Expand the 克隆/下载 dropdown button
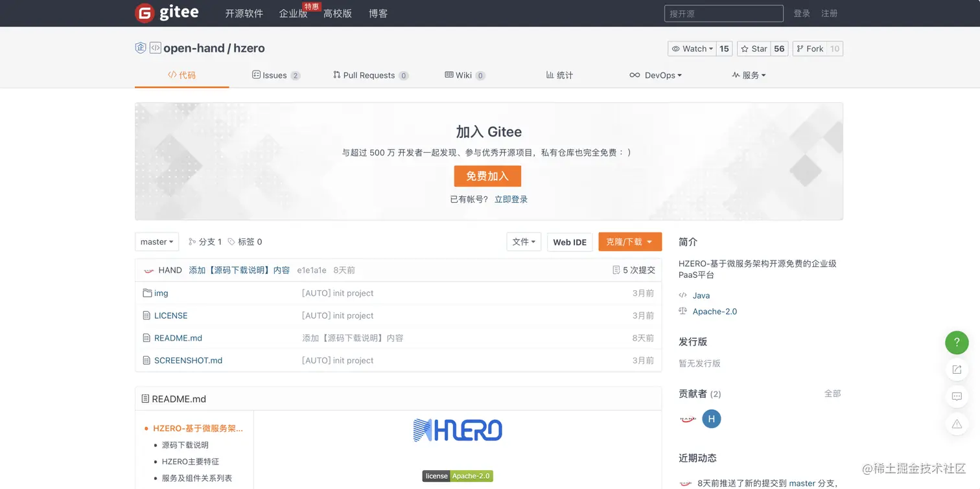Screen dimensions: 980x489 (630, 242)
